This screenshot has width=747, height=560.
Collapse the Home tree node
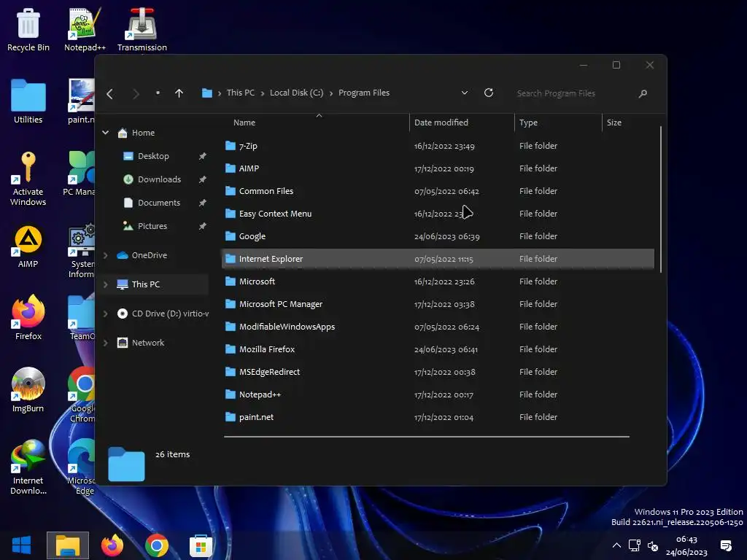pos(106,133)
